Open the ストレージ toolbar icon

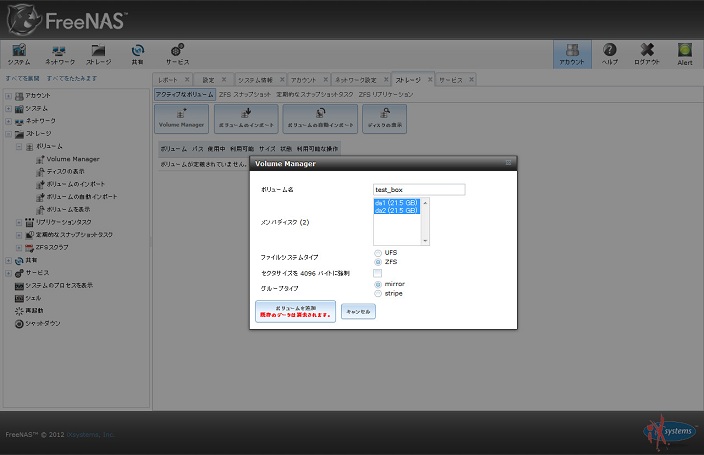click(x=98, y=54)
